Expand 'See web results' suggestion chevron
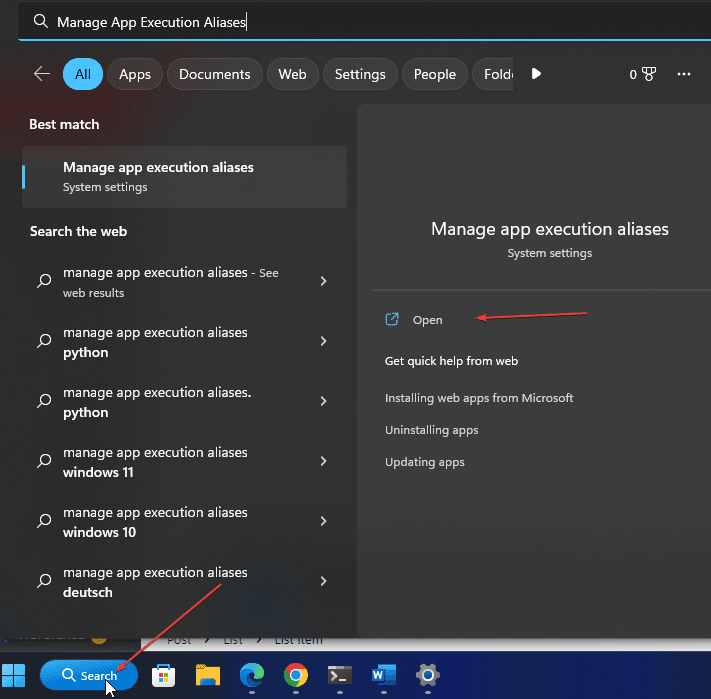The height and width of the screenshot is (699, 711). point(323,281)
